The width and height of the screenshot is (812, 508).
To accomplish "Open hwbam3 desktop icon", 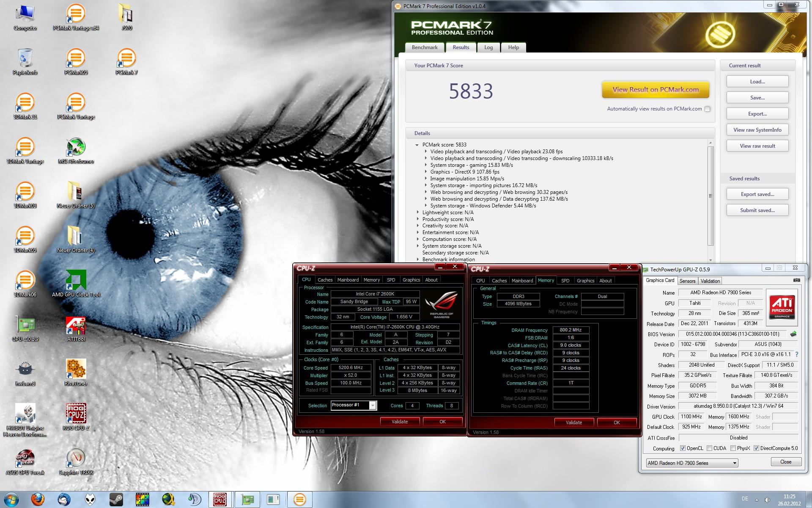I will [x=25, y=373].
